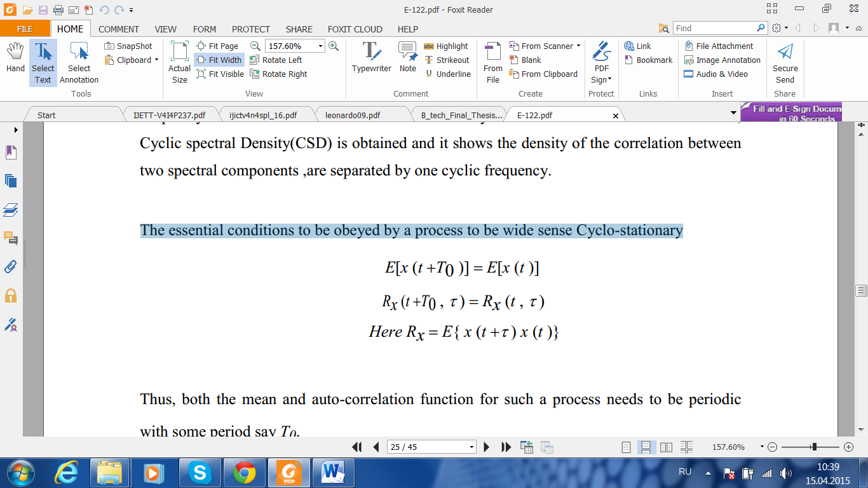Viewport: 868px width, 488px height.
Task: Click the zoom out magnifier icon
Action: pyautogui.click(x=255, y=46)
